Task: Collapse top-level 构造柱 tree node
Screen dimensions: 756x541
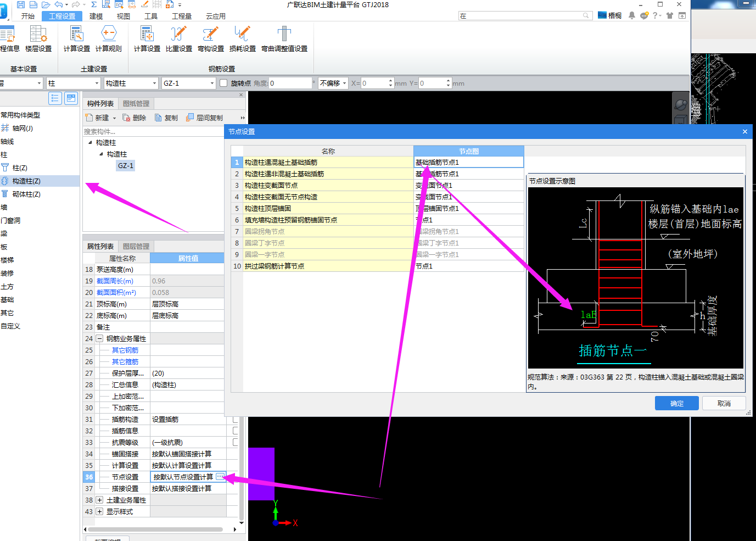Action: point(91,142)
